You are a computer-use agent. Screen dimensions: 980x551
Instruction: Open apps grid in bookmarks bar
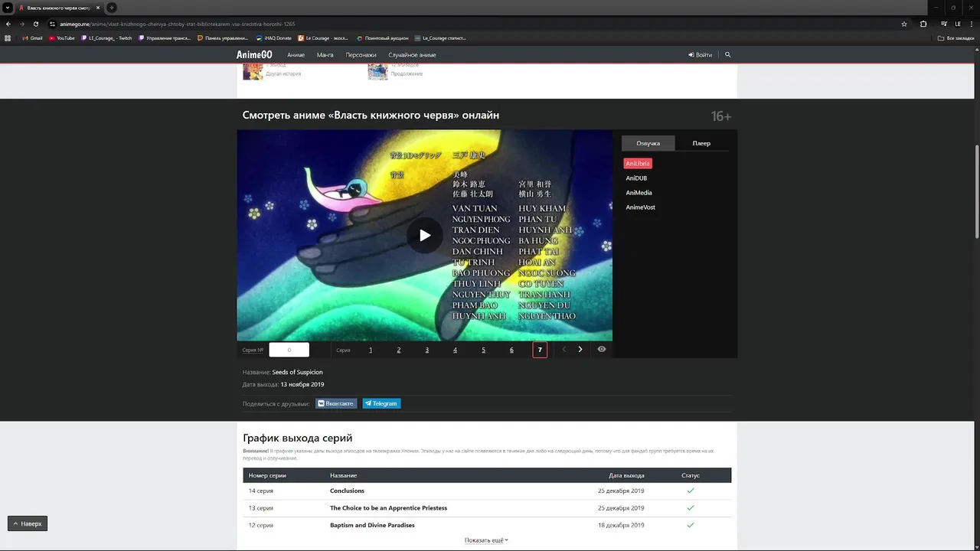click(x=8, y=37)
